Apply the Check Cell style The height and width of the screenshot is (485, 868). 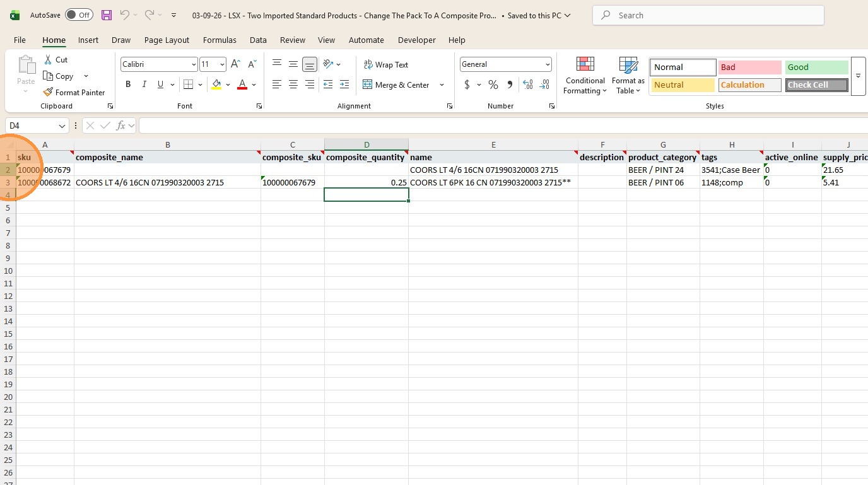[817, 85]
